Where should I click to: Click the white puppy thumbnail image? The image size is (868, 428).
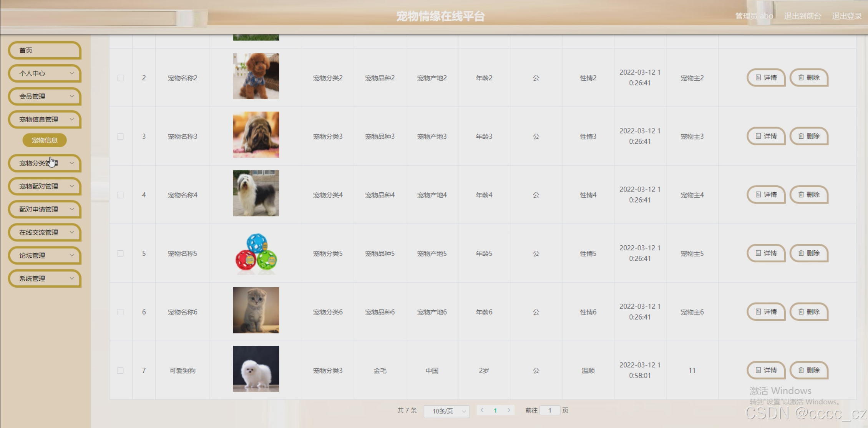256,369
